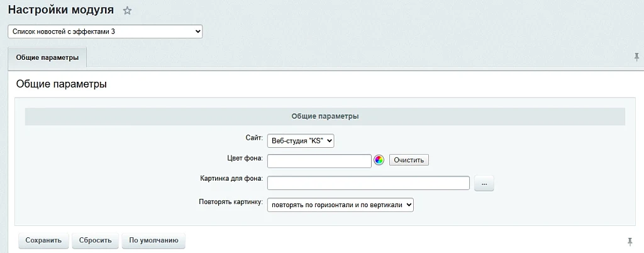
Task: Open module selector 'Список новостей с эффектами 3'
Action: coord(105,31)
